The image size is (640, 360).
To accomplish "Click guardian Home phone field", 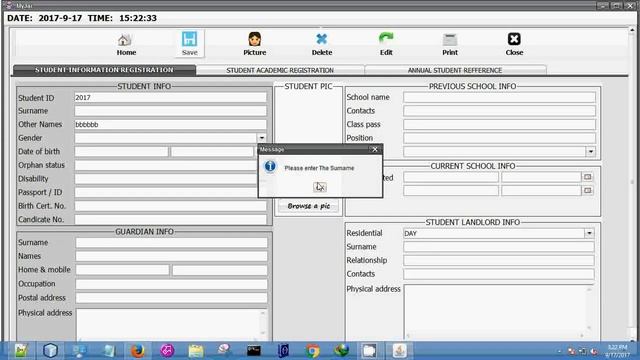I will coord(122,270).
